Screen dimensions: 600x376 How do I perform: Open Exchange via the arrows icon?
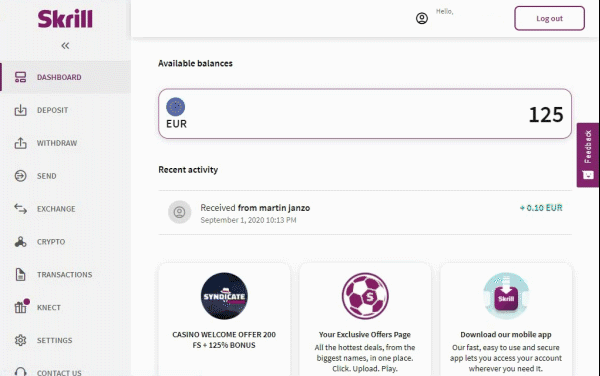[20, 209]
